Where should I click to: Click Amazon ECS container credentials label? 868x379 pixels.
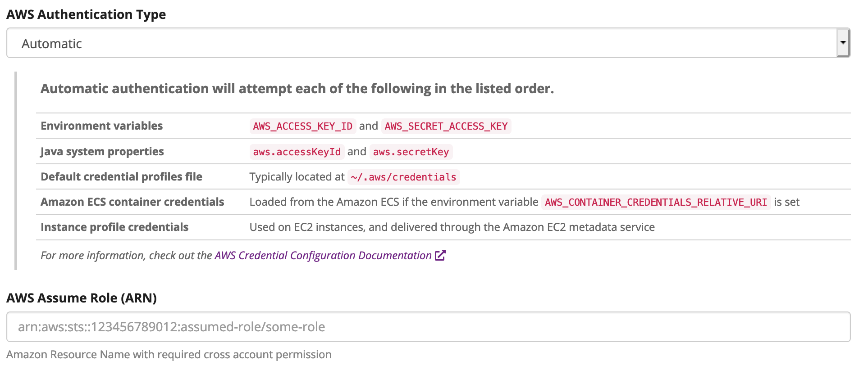click(x=132, y=202)
